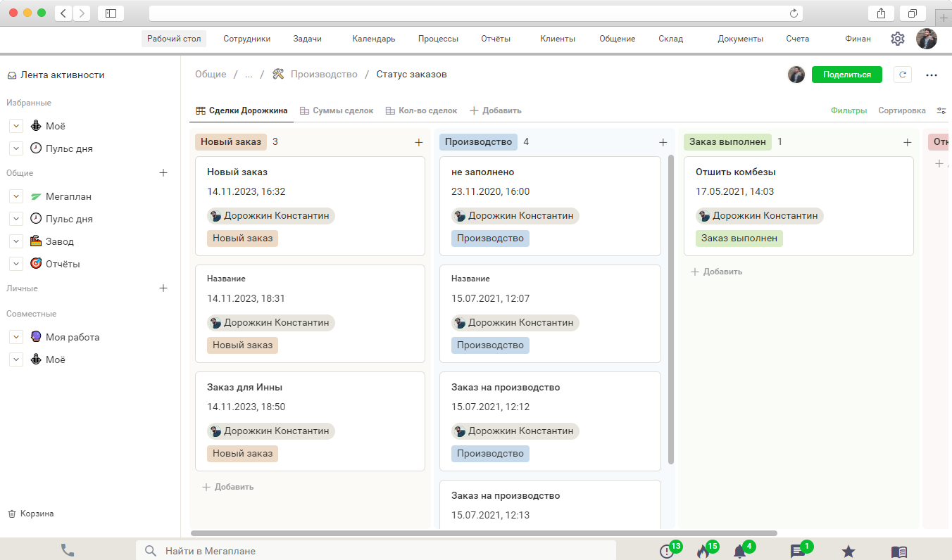This screenshot has width=952, height=560.
Task: Open the Календарь menu item
Action: (x=373, y=39)
